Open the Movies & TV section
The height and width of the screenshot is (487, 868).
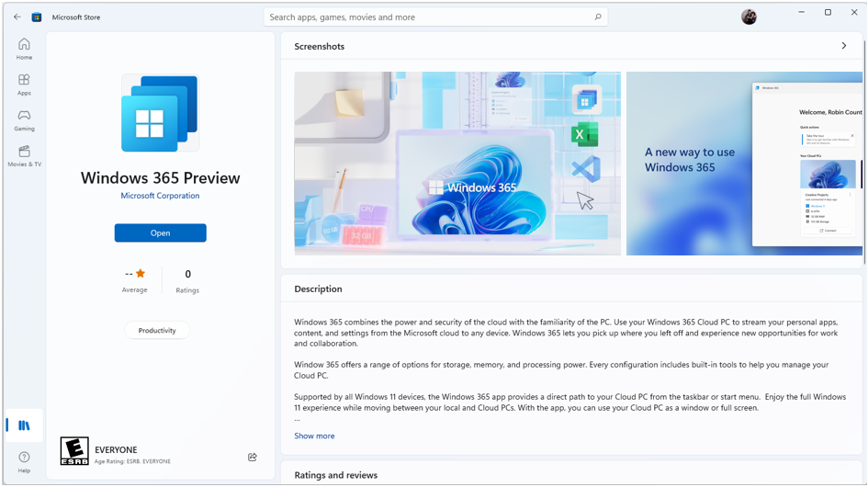pyautogui.click(x=24, y=156)
